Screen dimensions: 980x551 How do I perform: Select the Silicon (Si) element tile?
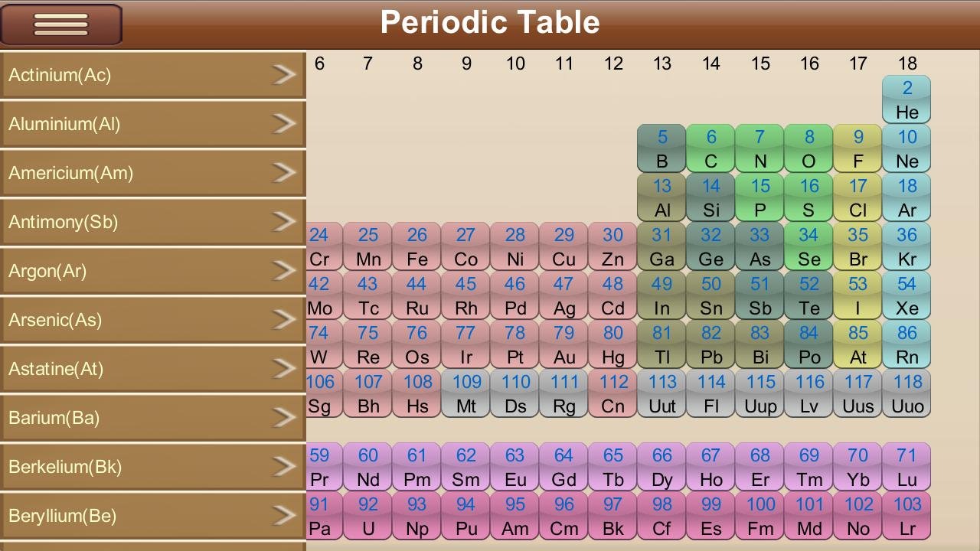point(710,197)
